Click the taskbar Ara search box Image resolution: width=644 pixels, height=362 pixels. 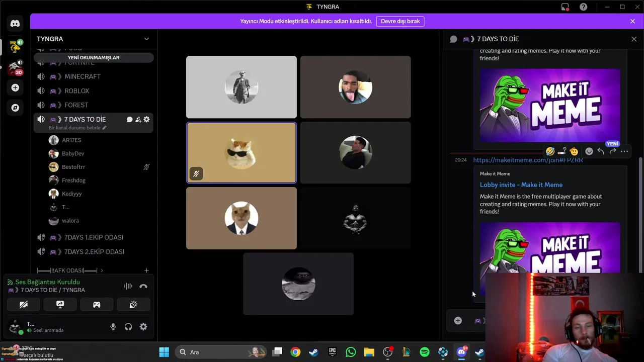pyautogui.click(x=222, y=352)
